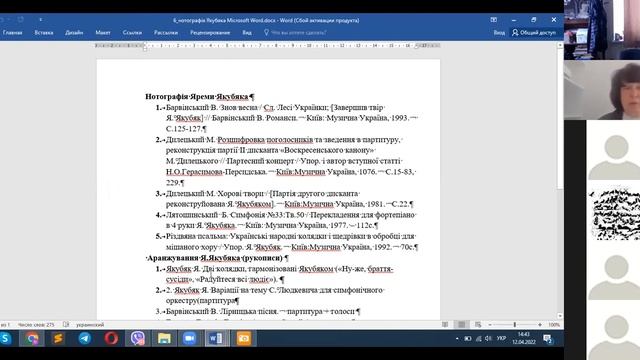Click the украинский language indicator

coord(90,325)
